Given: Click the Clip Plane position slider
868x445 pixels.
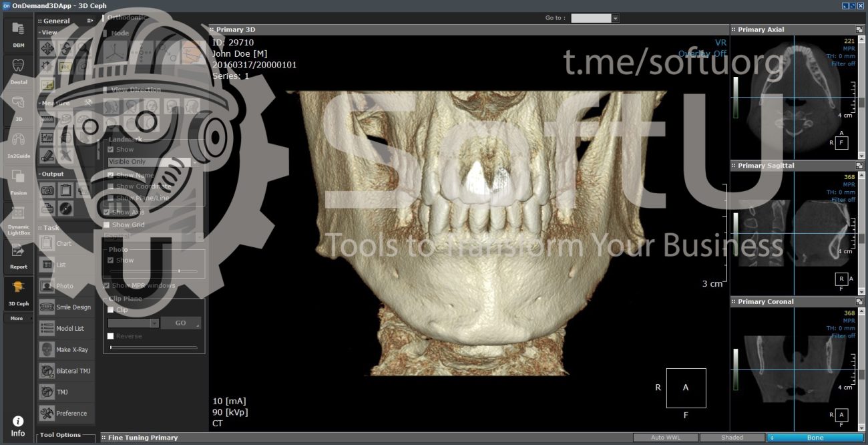Looking at the screenshot, I should coord(154,347).
